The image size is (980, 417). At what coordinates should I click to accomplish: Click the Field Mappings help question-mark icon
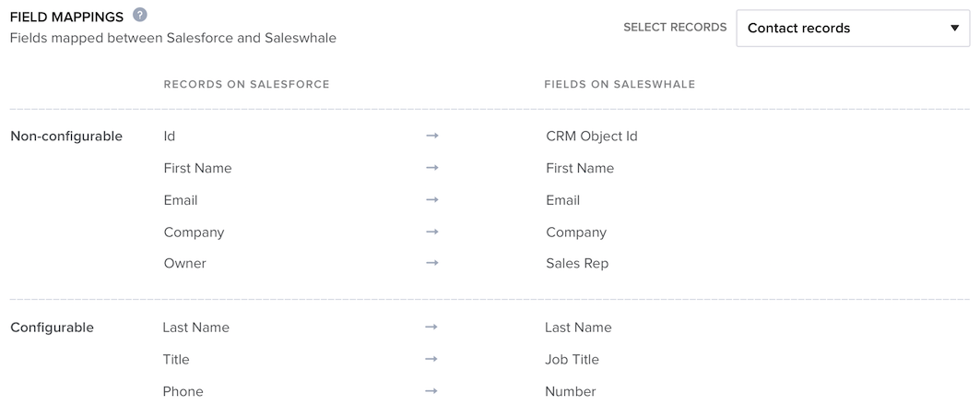[140, 15]
